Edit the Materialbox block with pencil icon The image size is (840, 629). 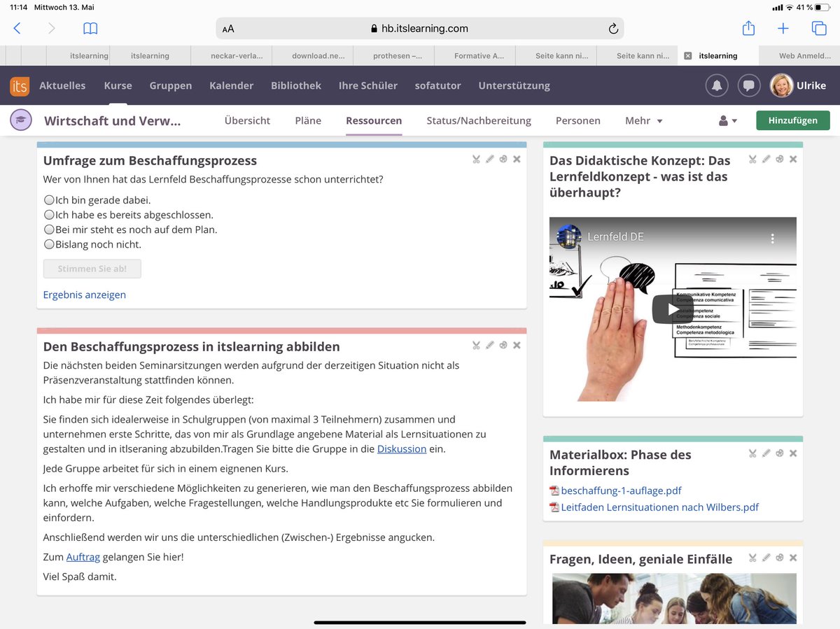coord(766,453)
